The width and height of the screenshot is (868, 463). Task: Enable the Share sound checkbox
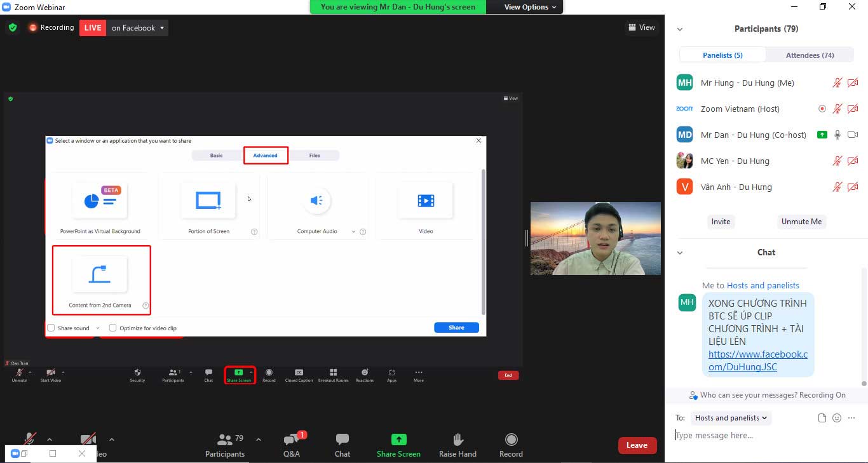click(x=50, y=328)
